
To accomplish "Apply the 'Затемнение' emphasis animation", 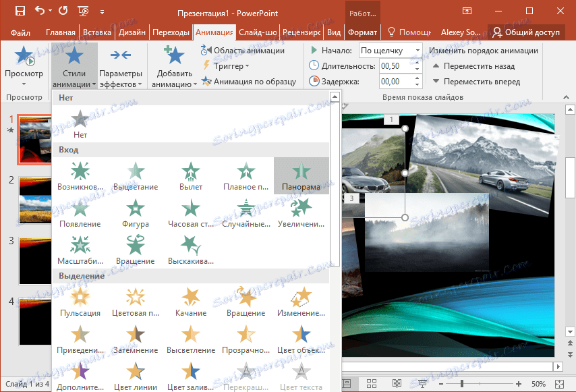I will click(136, 339).
